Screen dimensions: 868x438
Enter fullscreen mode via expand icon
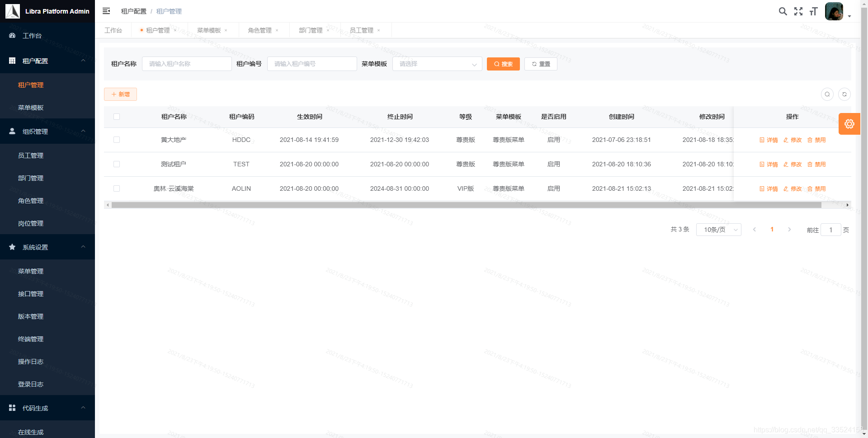pyautogui.click(x=798, y=11)
